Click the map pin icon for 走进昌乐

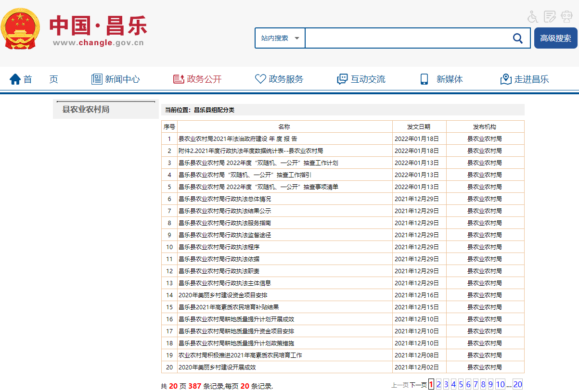pyautogui.click(x=506, y=79)
